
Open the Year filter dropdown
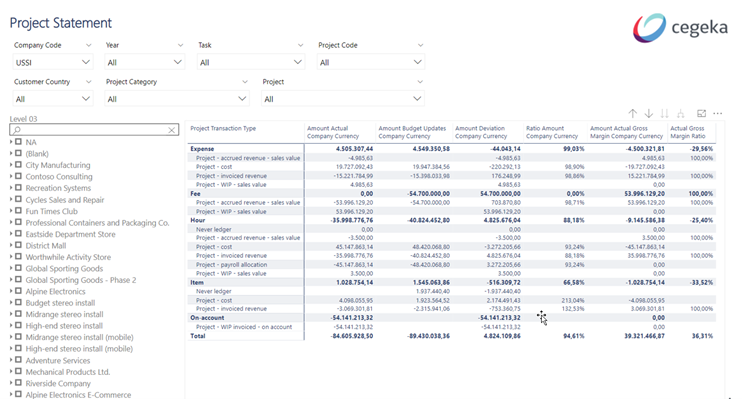(x=144, y=62)
